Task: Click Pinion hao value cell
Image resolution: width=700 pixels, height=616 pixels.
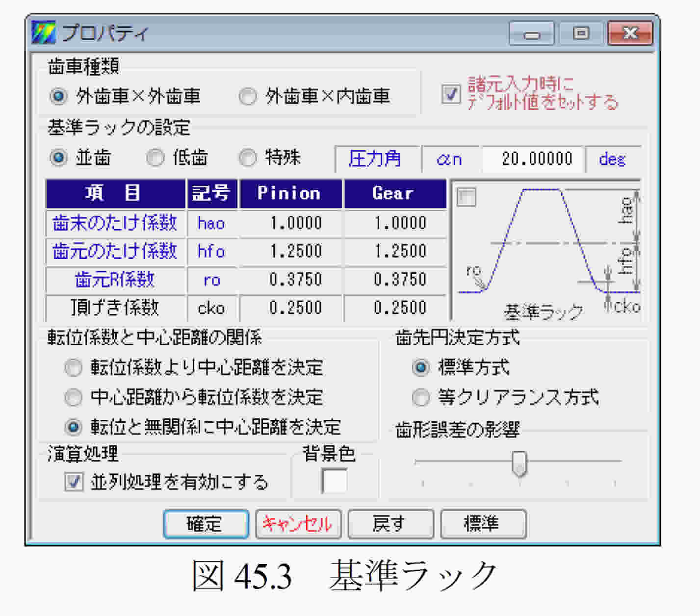Action: coord(291,223)
